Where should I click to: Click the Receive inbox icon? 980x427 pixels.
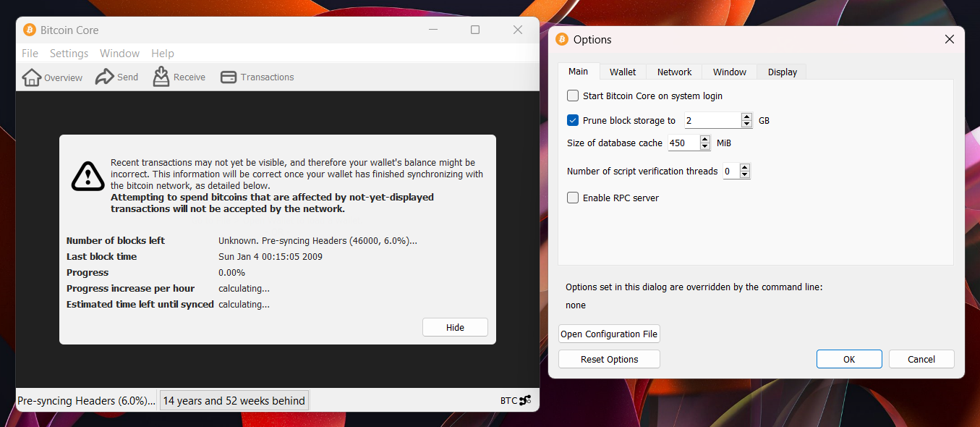pyautogui.click(x=161, y=77)
